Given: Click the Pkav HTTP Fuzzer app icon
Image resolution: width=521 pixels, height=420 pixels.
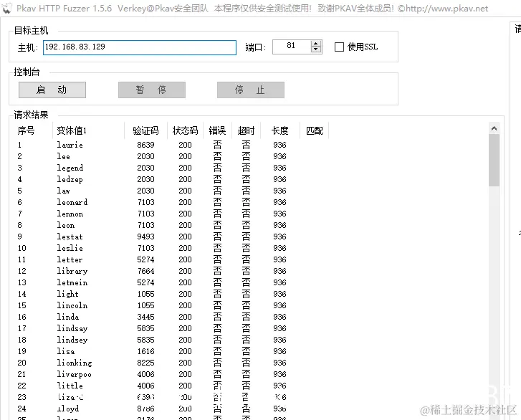Looking at the screenshot, I should (6, 8).
